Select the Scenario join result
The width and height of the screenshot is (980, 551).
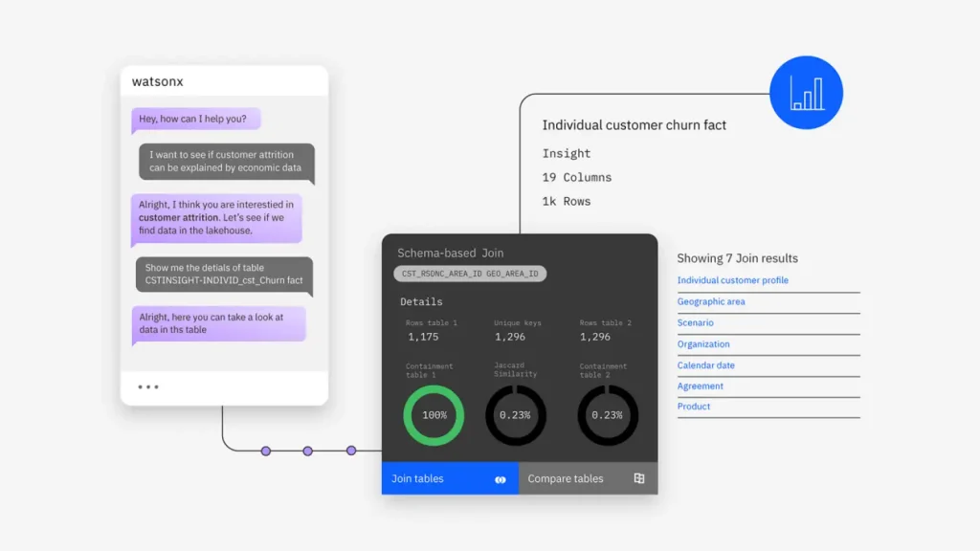point(696,323)
